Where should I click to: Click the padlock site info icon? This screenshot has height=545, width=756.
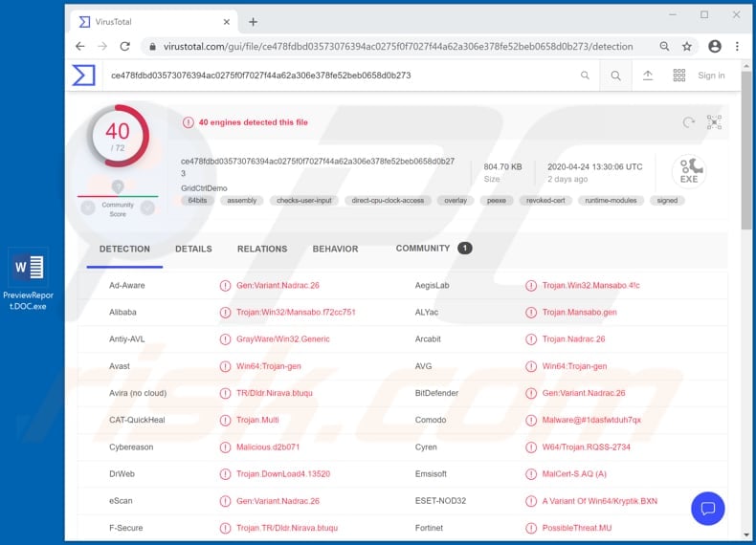(152, 47)
